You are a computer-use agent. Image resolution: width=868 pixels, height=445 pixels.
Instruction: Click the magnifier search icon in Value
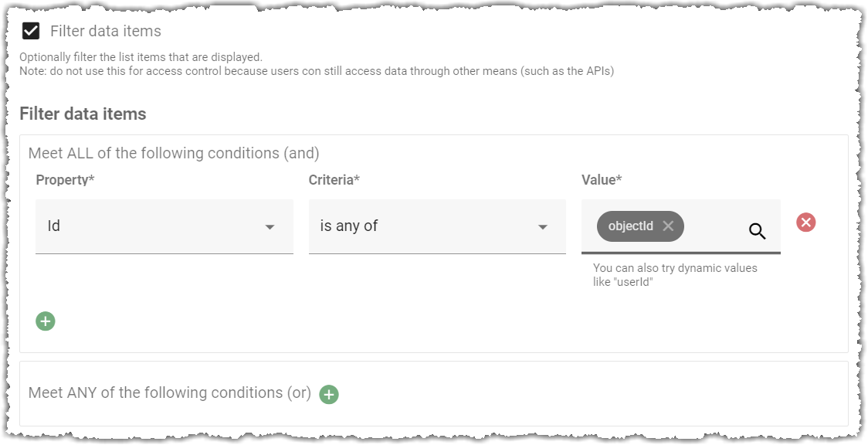(758, 231)
